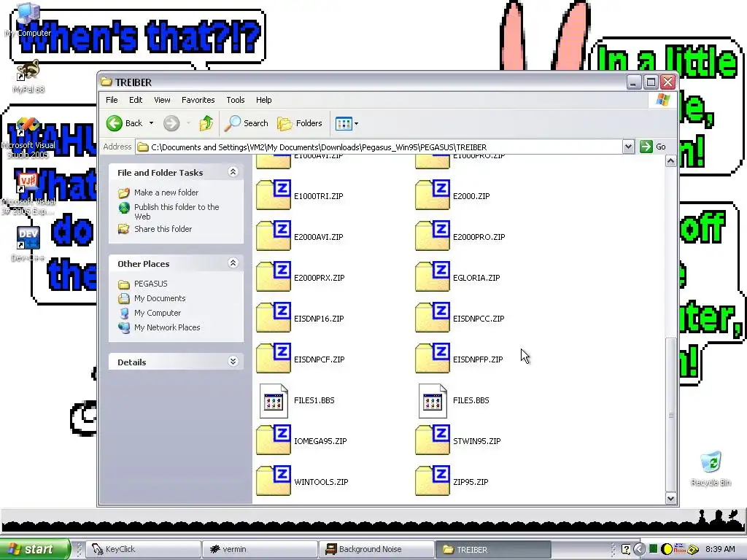
Task: Switch to Background Noise taskbar button
Action: click(x=376, y=549)
